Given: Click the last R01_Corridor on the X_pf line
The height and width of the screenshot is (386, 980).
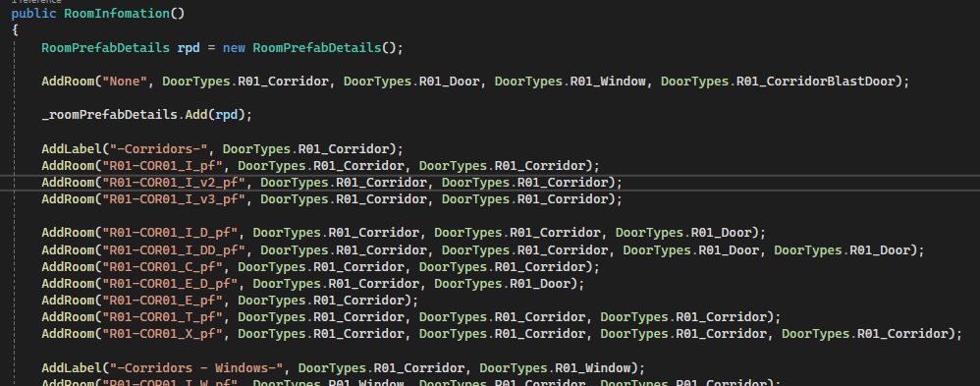Looking at the screenshot, I should [x=902, y=334].
